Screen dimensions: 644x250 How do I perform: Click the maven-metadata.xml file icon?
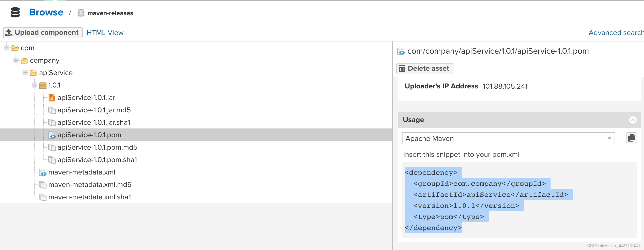tap(43, 172)
